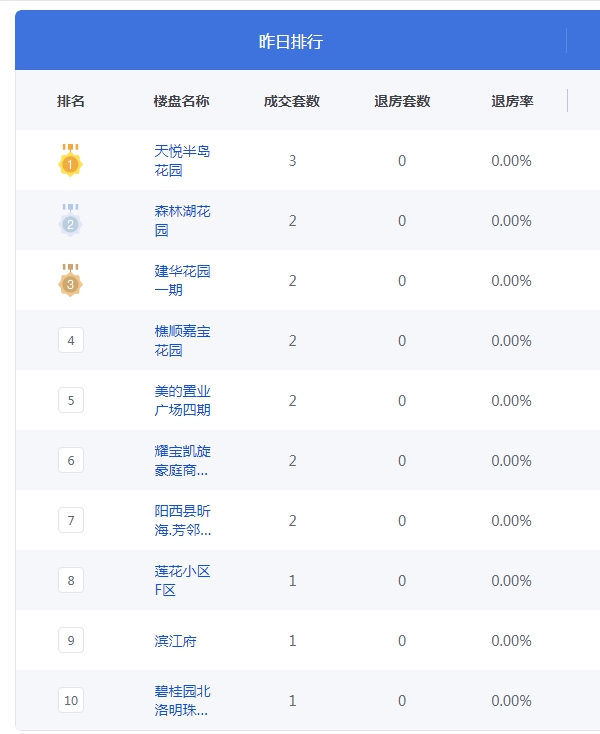Open the 莲花小区F区 property link
600x734 pixels.
[183, 580]
